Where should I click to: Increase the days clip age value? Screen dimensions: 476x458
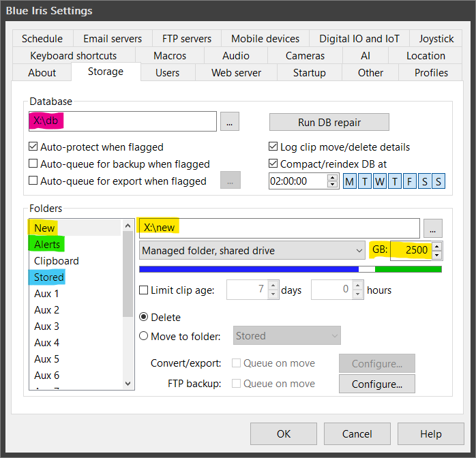pos(273,286)
